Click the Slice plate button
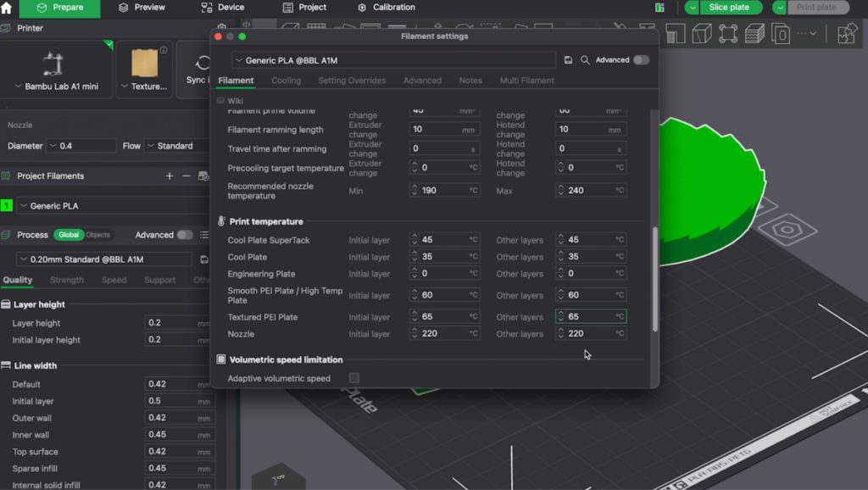This screenshot has height=490, width=868. 729,8
